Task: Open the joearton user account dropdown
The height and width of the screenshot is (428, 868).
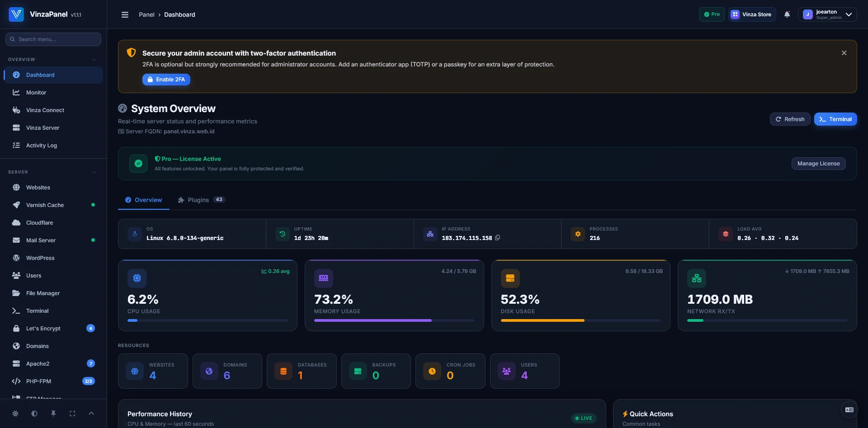Action: click(827, 14)
